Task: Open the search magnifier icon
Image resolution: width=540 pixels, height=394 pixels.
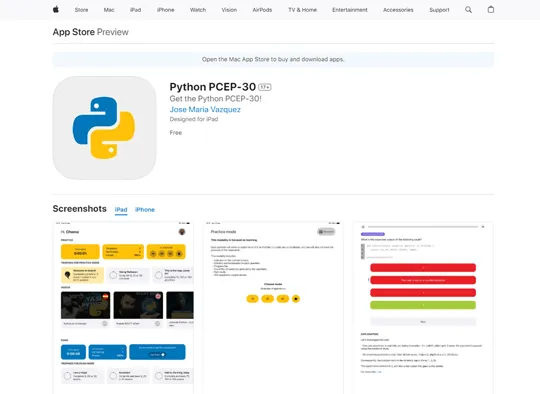Action: pos(468,10)
